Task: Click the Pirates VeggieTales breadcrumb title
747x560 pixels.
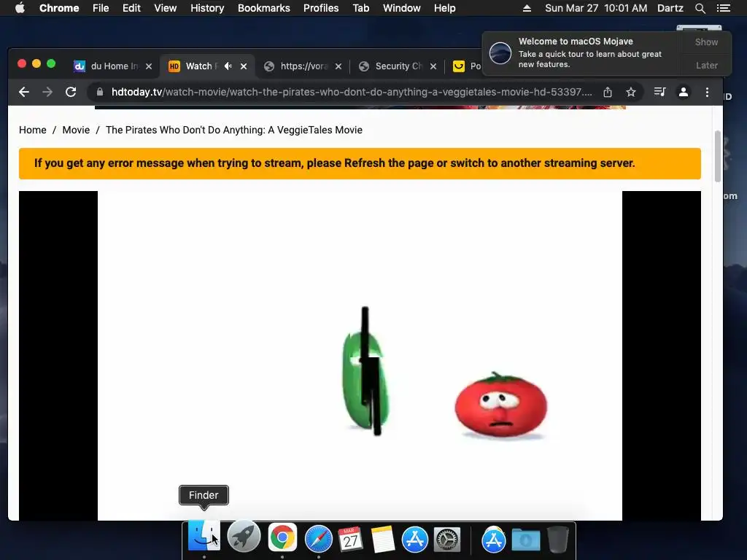Action: pyautogui.click(x=234, y=130)
